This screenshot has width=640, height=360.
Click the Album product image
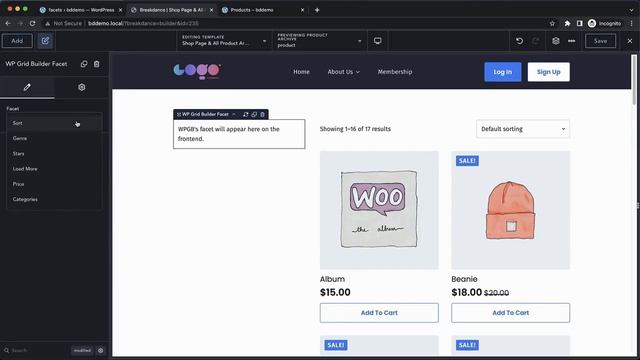(379, 210)
